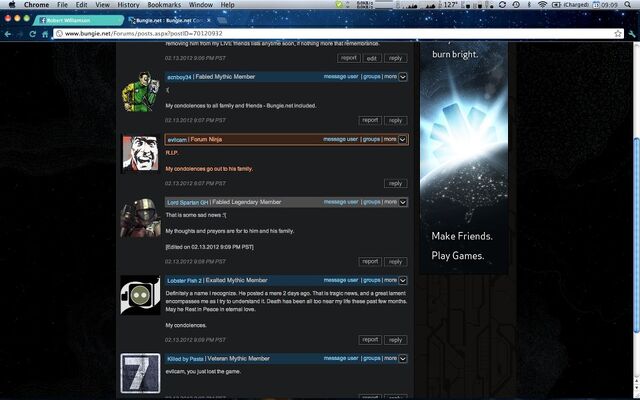Viewport: 640px width, 400px height.
Task: Expand Killed by Pasta's post dropdown arrow
Action: (402, 359)
